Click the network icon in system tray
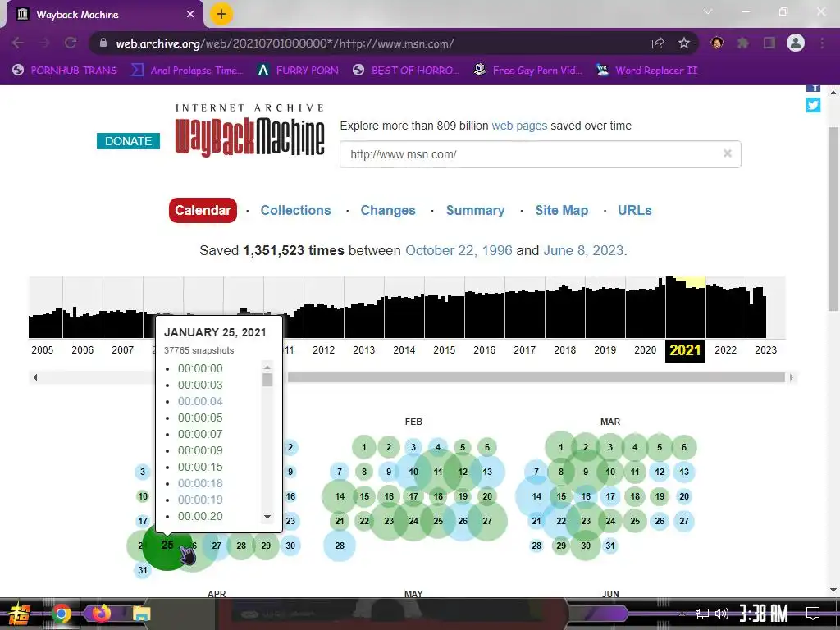Image resolution: width=840 pixels, height=630 pixels. (x=701, y=614)
